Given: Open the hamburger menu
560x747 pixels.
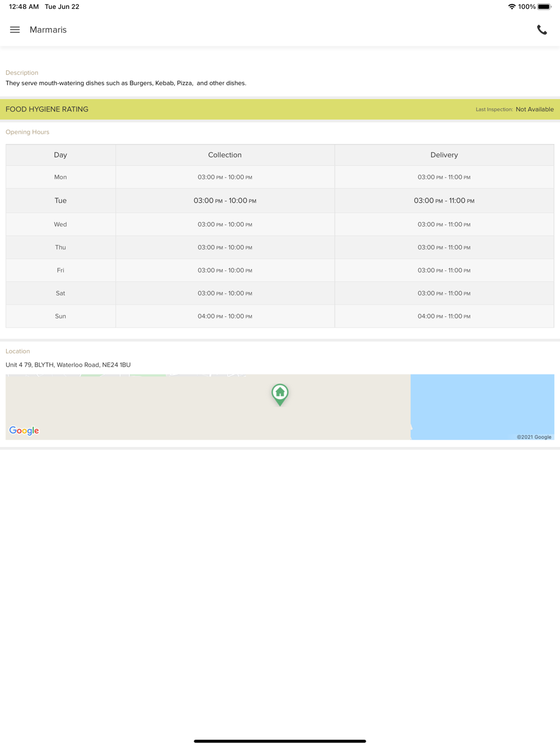Looking at the screenshot, I should coord(15,30).
